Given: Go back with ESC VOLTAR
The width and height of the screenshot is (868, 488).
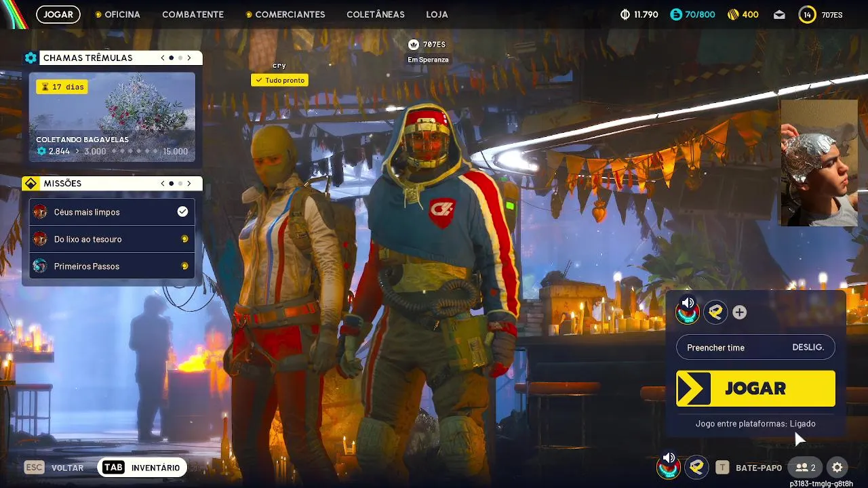Looking at the screenshot, I should coord(54,468).
